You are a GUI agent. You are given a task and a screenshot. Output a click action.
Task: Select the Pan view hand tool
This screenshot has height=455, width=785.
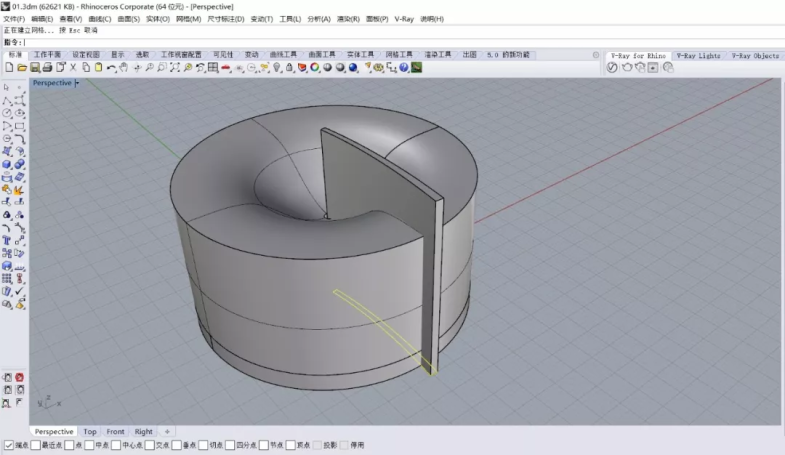pos(124,68)
